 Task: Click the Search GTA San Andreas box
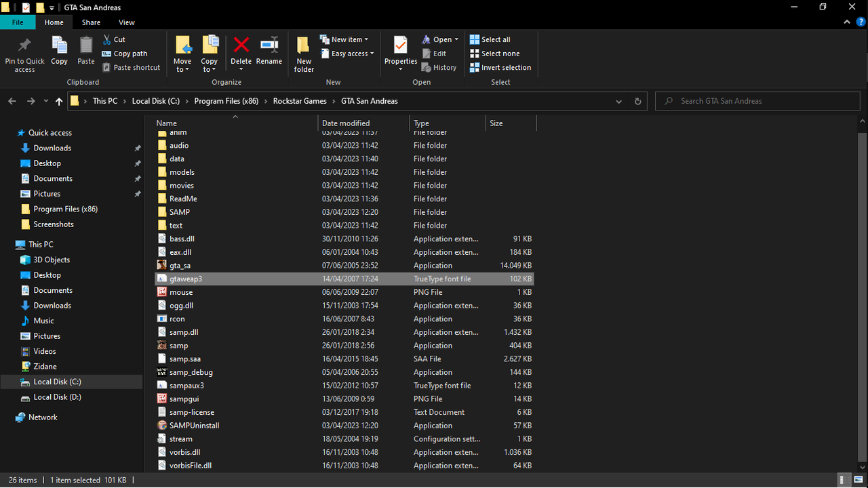click(757, 101)
